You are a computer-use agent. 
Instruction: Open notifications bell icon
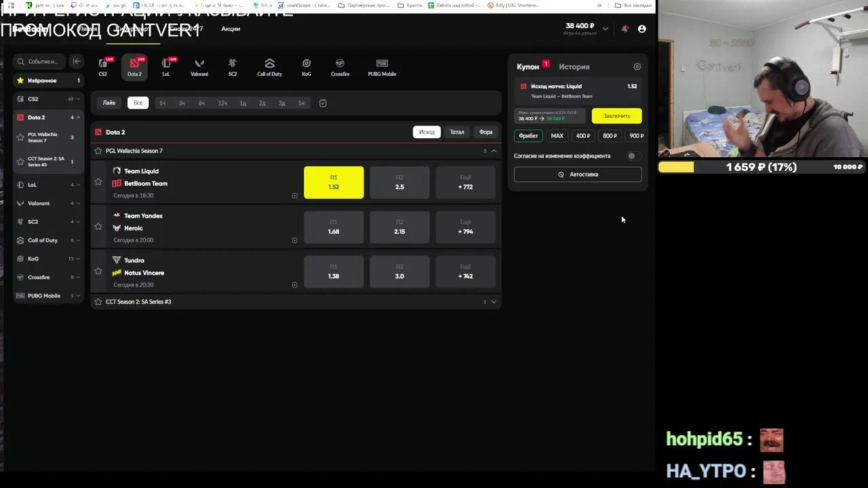click(625, 28)
